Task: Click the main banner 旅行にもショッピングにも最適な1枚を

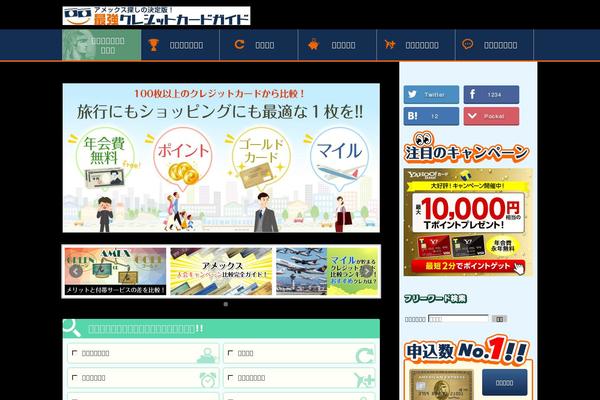Action: click(x=221, y=158)
